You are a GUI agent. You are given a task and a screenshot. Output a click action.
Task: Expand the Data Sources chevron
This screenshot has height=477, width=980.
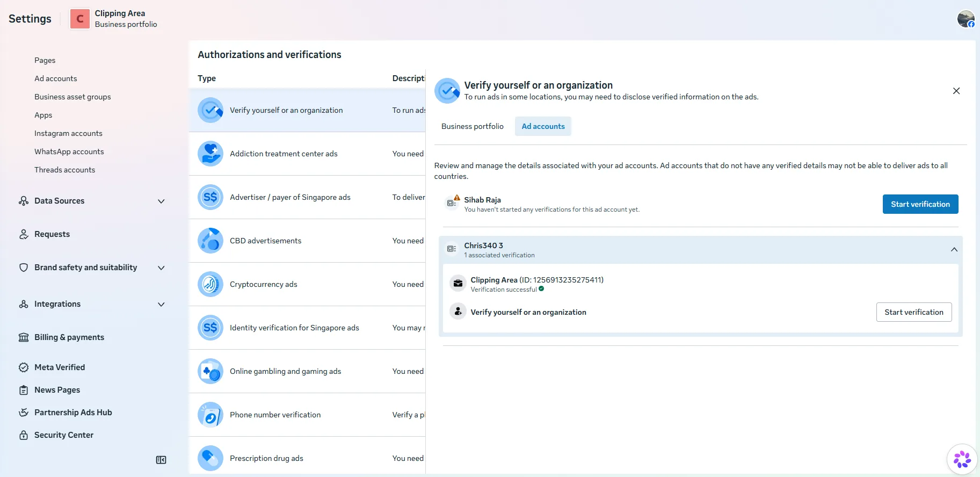click(161, 201)
